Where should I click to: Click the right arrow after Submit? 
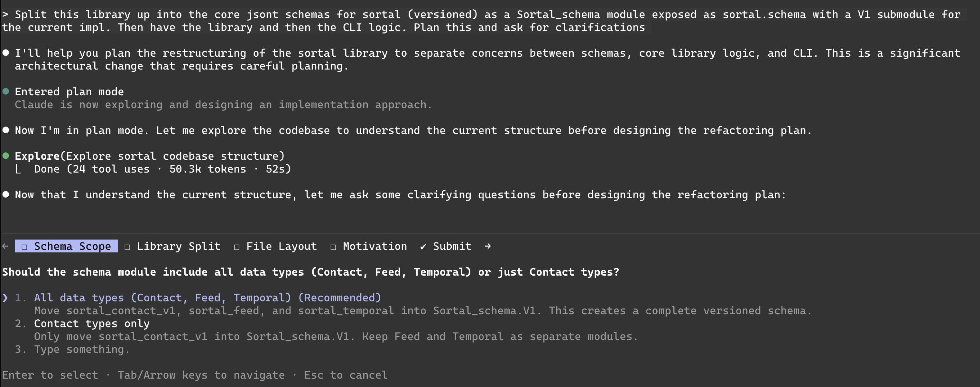[x=488, y=246]
